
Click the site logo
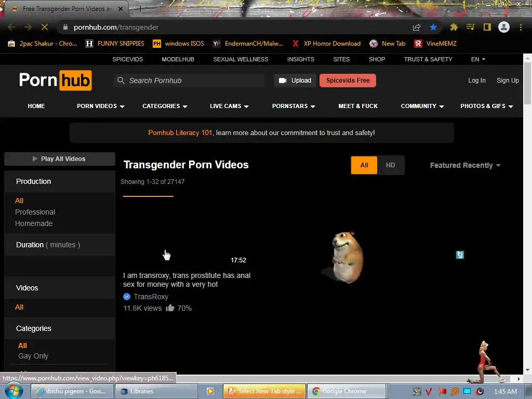[x=55, y=81]
